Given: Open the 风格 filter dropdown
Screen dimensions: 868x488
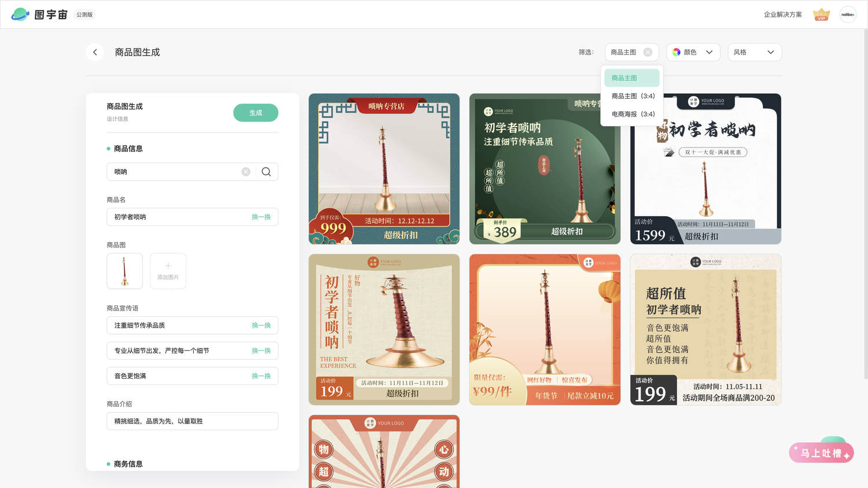Looking at the screenshot, I should pos(755,52).
